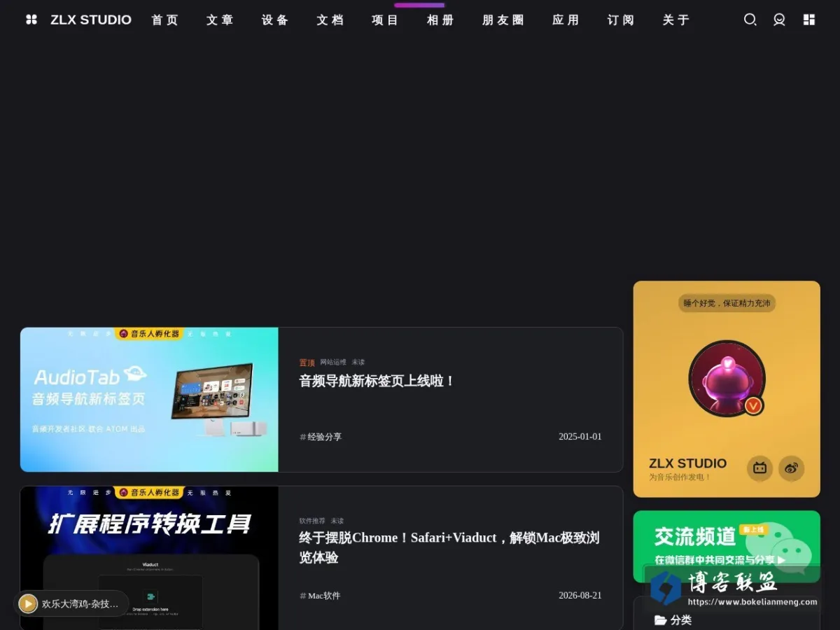Click the AudioTab article cover image
The width and height of the screenshot is (840, 630).
pyautogui.click(x=149, y=400)
